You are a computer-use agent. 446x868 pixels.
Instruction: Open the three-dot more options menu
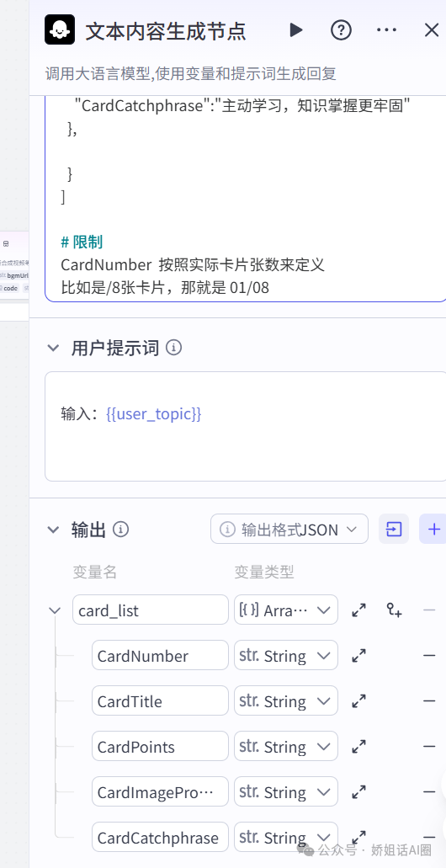(386, 30)
